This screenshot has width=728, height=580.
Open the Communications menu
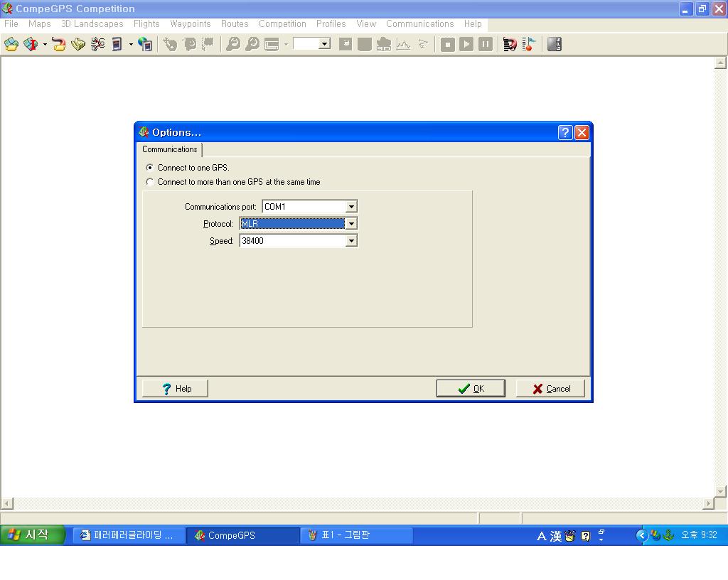tap(419, 23)
